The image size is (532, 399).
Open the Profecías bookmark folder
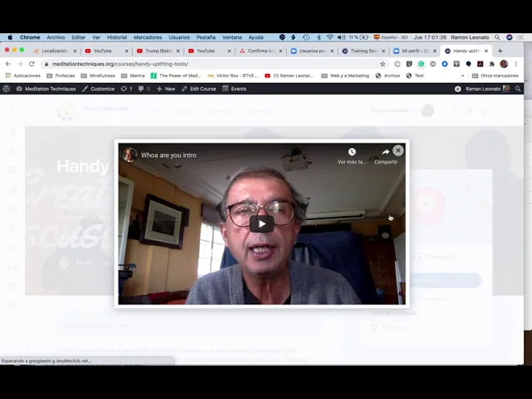[61, 76]
